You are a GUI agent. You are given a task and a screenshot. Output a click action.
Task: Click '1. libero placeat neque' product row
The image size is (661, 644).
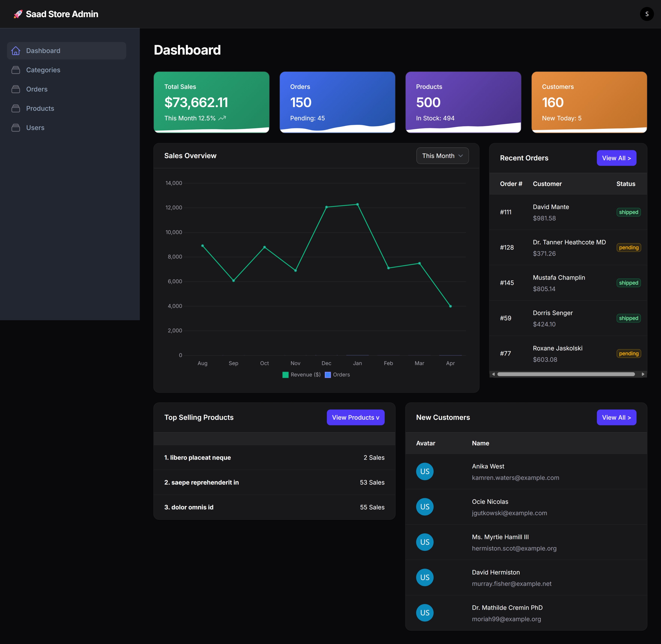tap(274, 458)
